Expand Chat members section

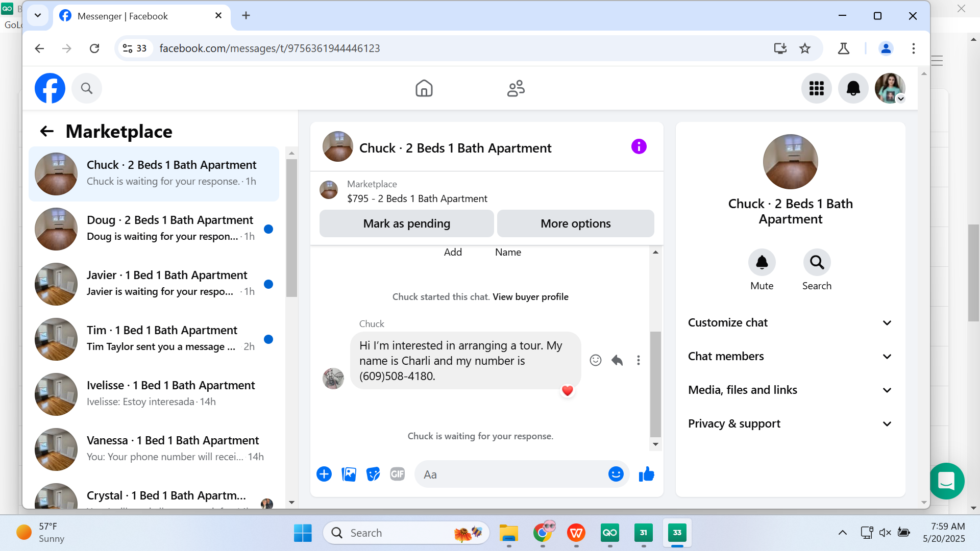[790, 357]
